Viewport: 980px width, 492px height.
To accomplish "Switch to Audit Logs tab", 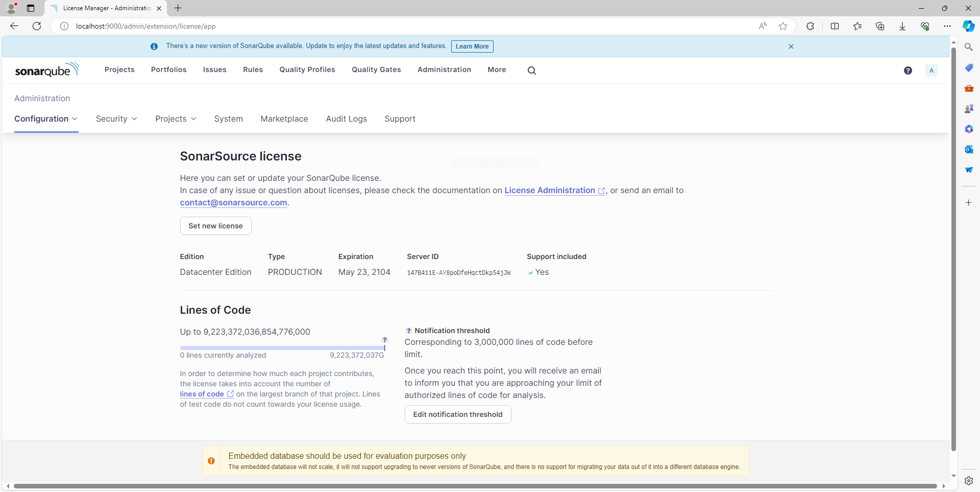I will click(x=346, y=119).
